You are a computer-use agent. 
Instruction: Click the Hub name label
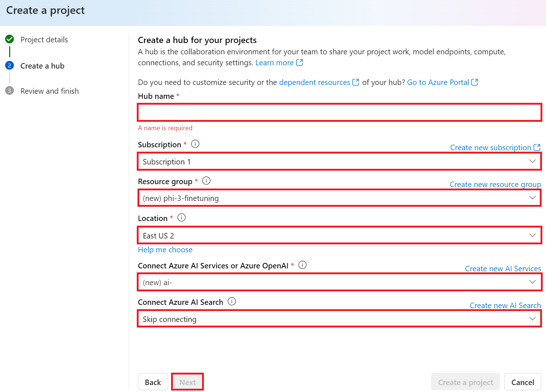[x=156, y=96]
